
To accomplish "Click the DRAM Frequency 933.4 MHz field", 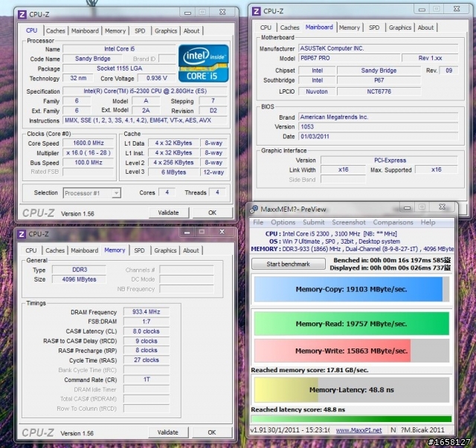I will 146,312.
